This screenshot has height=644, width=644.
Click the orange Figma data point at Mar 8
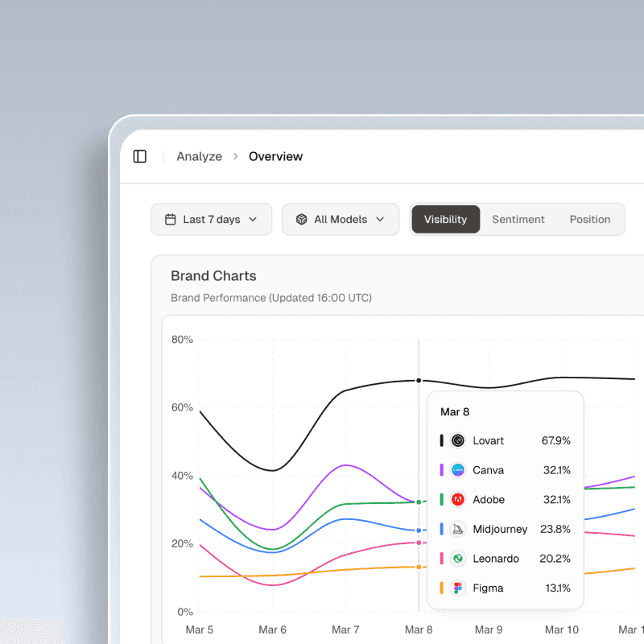(419, 568)
